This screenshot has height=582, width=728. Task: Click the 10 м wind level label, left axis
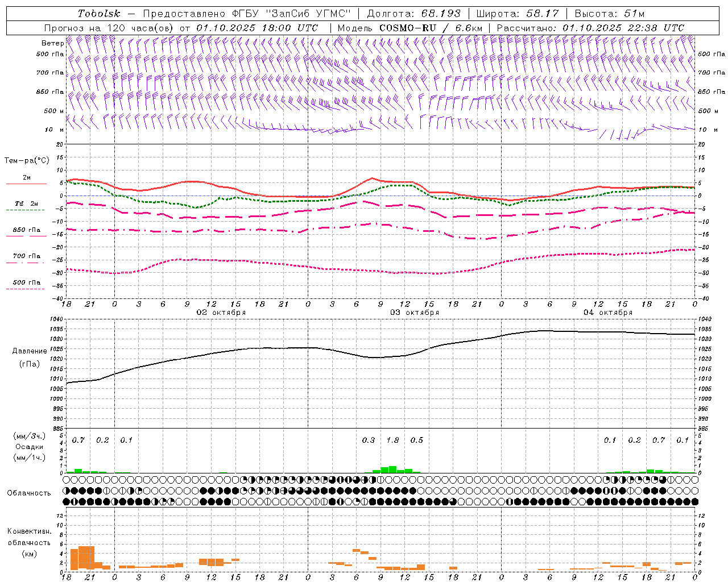[55, 130]
